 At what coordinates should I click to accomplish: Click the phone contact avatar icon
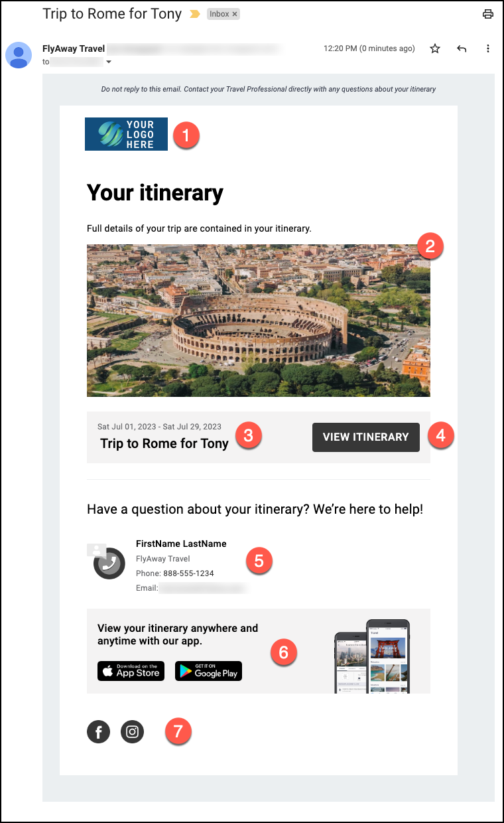click(x=109, y=563)
